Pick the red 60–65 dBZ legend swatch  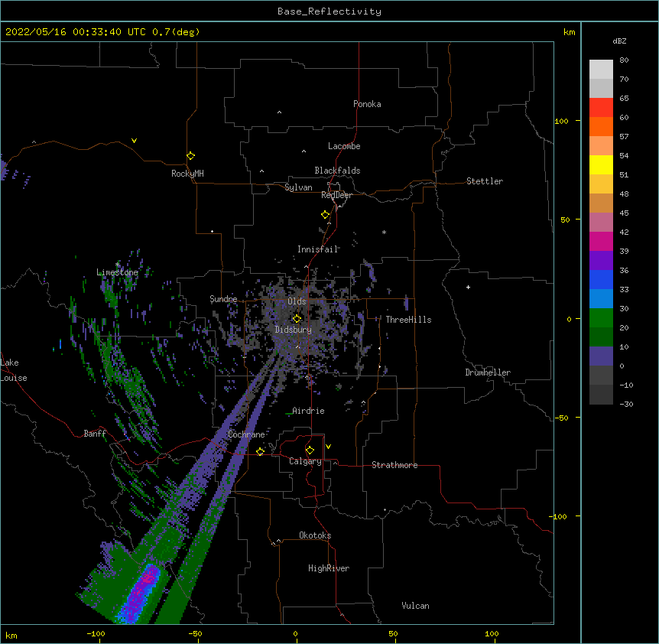[x=601, y=108]
